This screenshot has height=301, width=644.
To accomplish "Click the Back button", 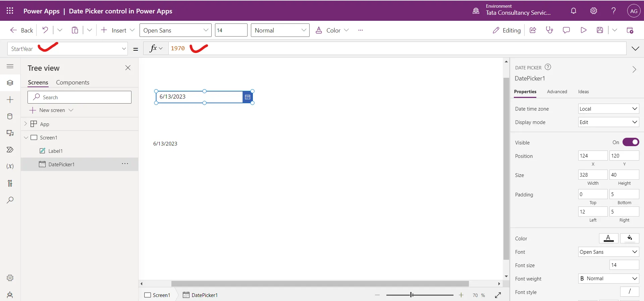I will 22,30.
